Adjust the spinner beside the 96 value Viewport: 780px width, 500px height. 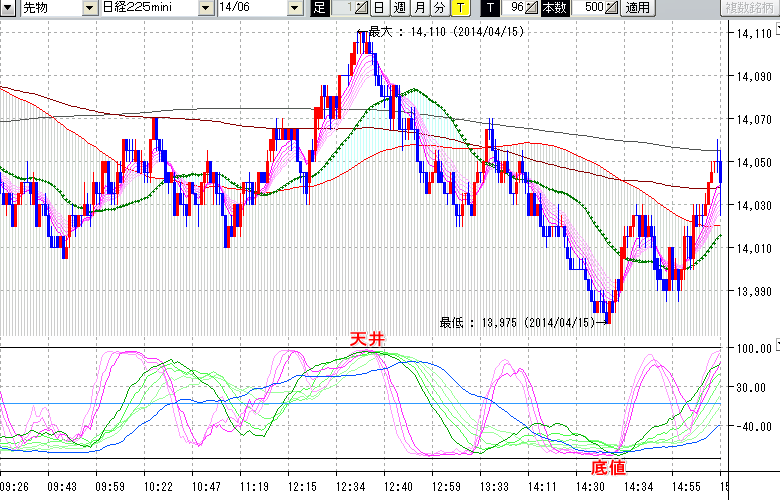click(x=531, y=8)
